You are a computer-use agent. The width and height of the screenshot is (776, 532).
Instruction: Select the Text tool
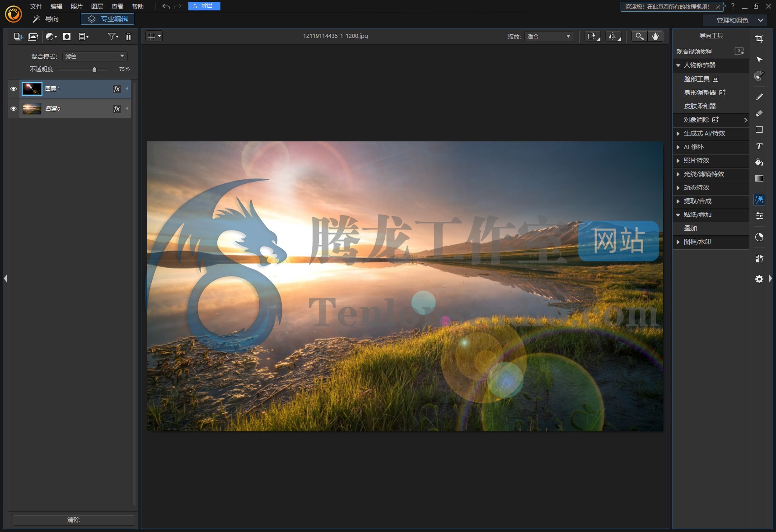pyautogui.click(x=759, y=146)
